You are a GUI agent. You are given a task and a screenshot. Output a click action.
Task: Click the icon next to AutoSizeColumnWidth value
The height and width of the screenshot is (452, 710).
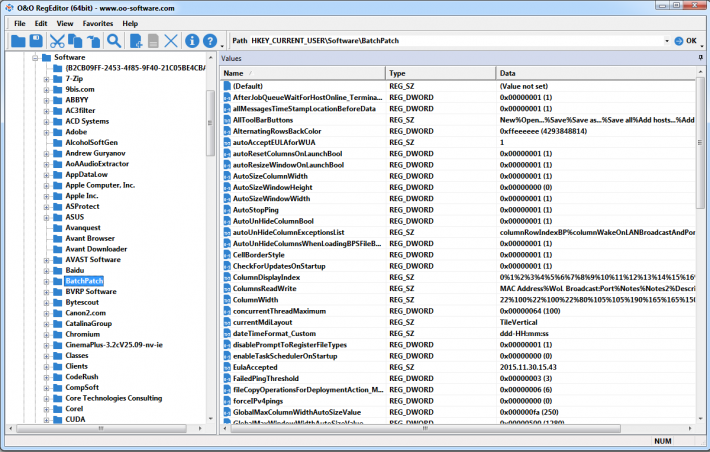pos(227,176)
